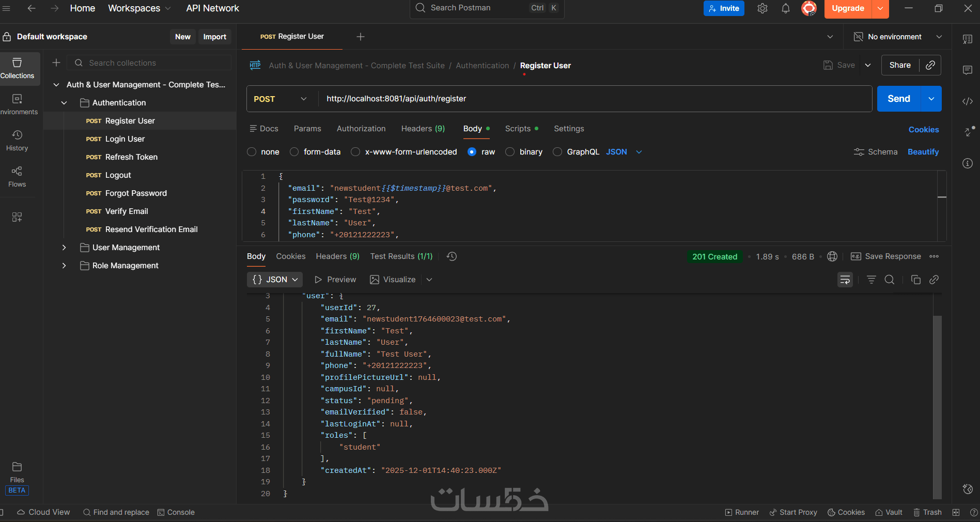Open the user avatar menu
Screen dimensions: 980x522
pos(809,8)
